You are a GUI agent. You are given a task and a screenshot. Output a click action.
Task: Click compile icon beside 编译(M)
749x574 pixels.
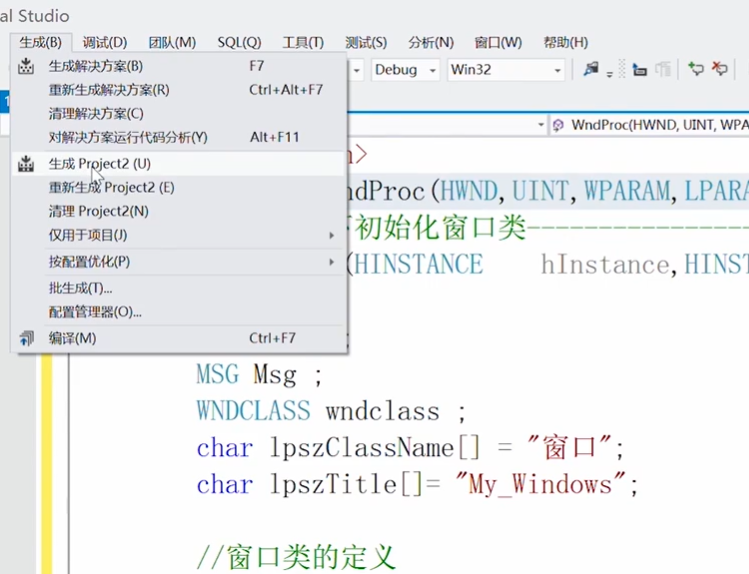pos(26,338)
